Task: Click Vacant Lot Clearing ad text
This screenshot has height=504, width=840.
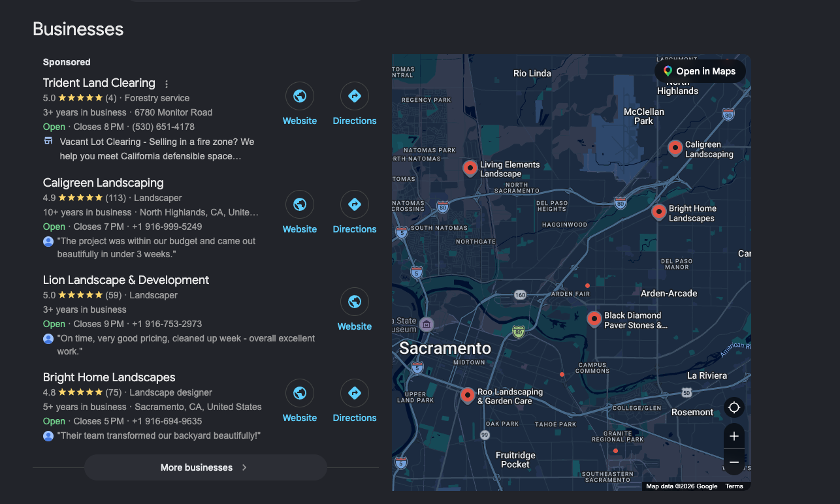Action: pyautogui.click(x=157, y=149)
